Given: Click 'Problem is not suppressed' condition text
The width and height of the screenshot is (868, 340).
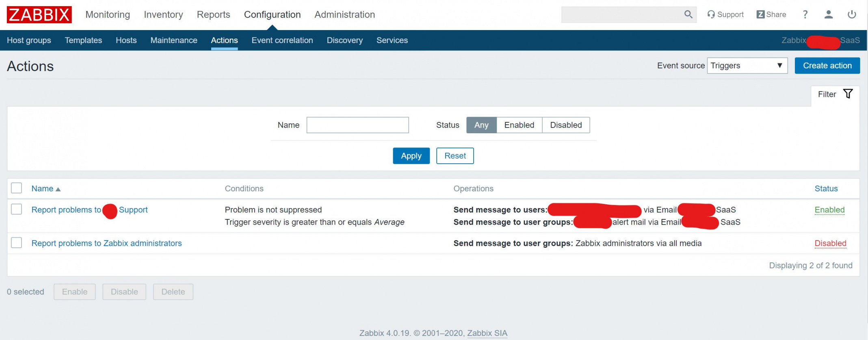Looking at the screenshot, I should pos(273,210).
